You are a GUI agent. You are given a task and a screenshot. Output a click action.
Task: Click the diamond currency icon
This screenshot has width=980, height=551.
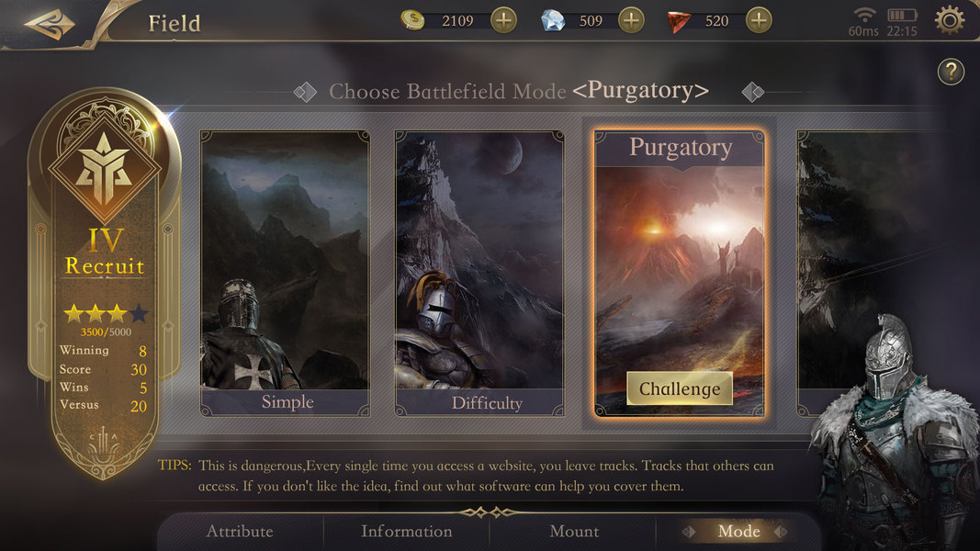click(x=553, y=20)
